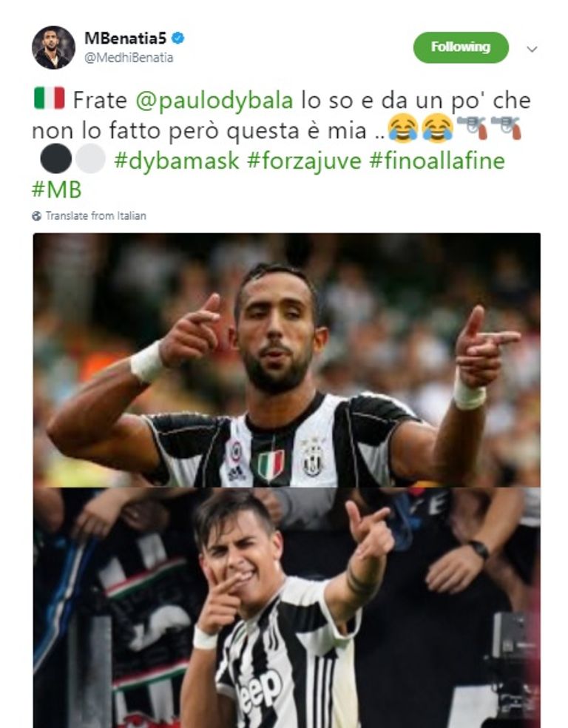Image resolution: width=568 pixels, height=728 pixels.
Task: Click the last pistol emoji
Action: (x=506, y=128)
